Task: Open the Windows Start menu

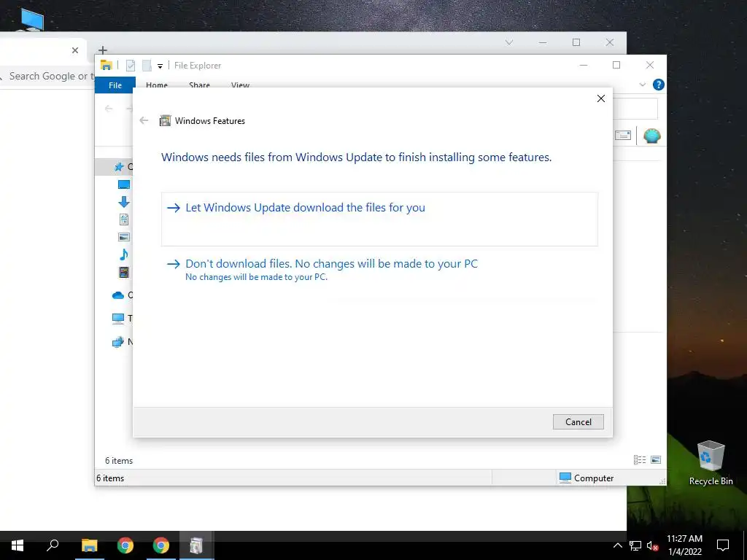Action: (18, 545)
